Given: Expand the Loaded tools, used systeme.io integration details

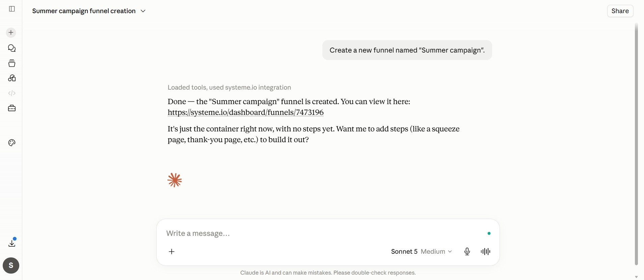Looking at the screenshot, I should [x=229, y=87].
